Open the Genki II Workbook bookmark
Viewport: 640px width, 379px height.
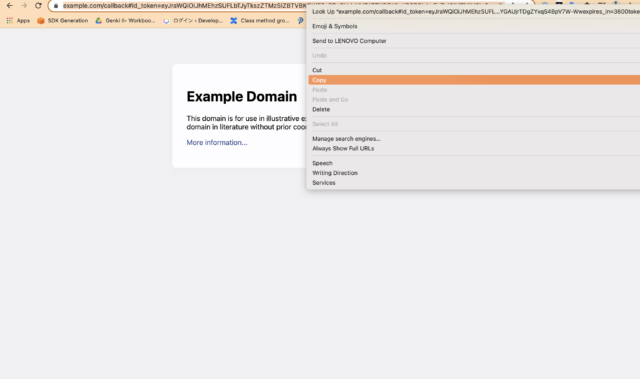[125, 20]
